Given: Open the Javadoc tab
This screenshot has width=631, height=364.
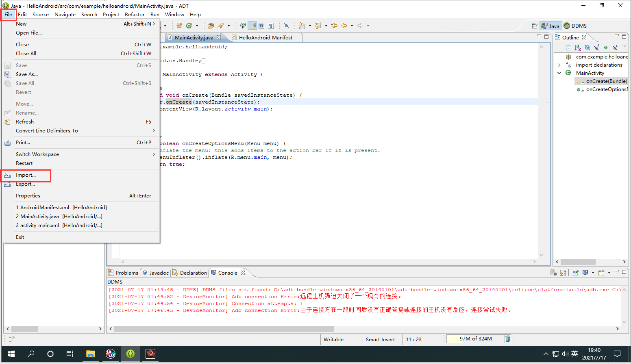Looking at the screenshot, I should [x=155, y=273].
